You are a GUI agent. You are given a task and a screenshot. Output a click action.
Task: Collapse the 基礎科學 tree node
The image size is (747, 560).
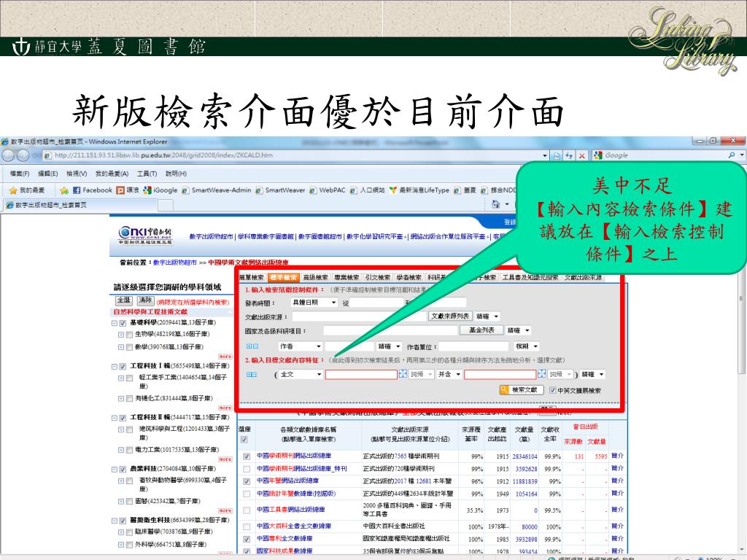(x=115, y=323)
